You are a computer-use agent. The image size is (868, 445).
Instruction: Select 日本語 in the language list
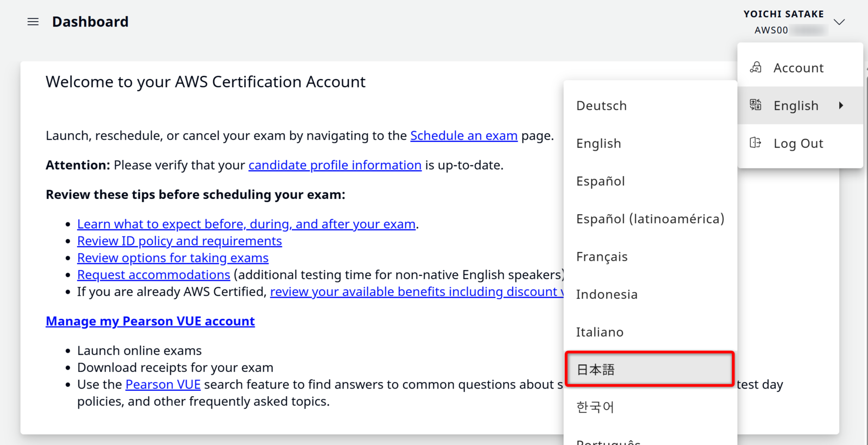tap(649, 369)
